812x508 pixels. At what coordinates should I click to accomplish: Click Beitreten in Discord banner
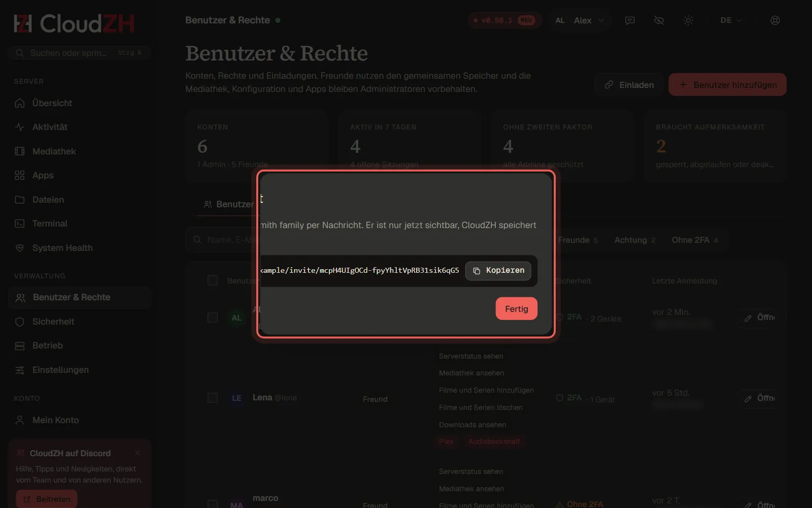pos(47,499)
